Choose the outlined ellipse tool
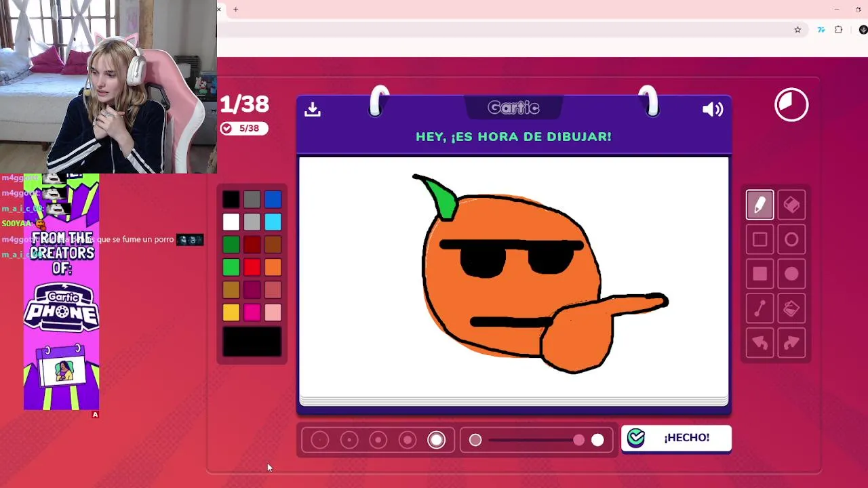Image resolution: width=868 pixels, height=488 pixels. (x=791, y=239)
